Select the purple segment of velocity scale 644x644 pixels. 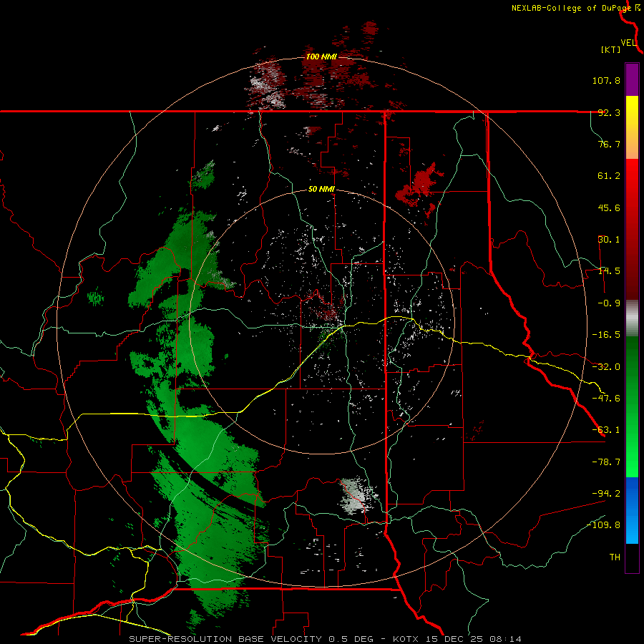(x=632, y=79)
